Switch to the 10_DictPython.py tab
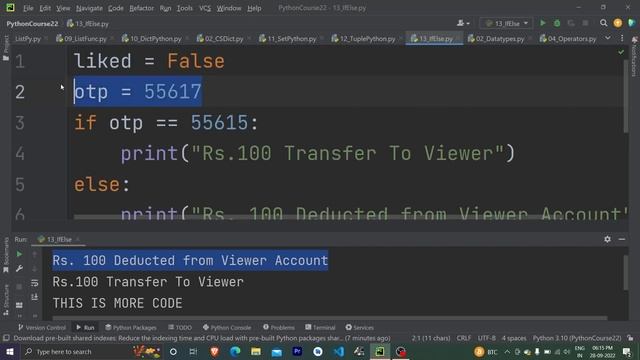Image resolution: width=640 pixels, height=360 pixels. tap(156, 39)
